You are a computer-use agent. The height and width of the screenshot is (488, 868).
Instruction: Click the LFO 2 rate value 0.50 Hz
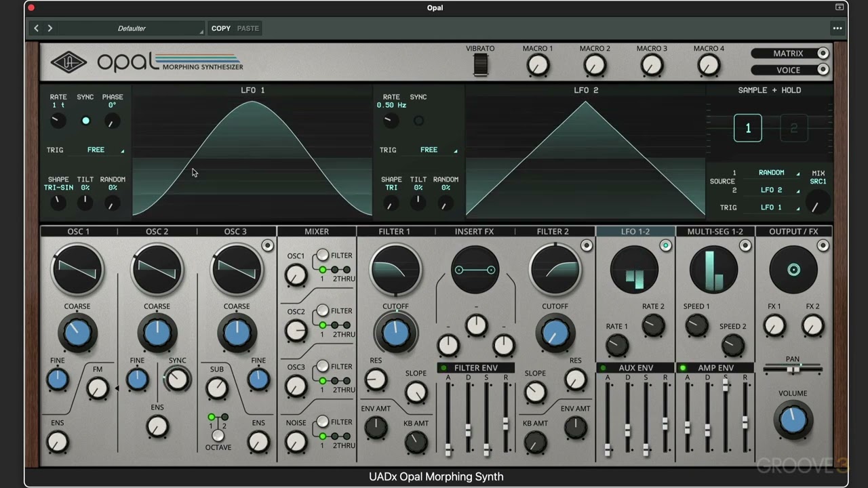pos(392,106)
